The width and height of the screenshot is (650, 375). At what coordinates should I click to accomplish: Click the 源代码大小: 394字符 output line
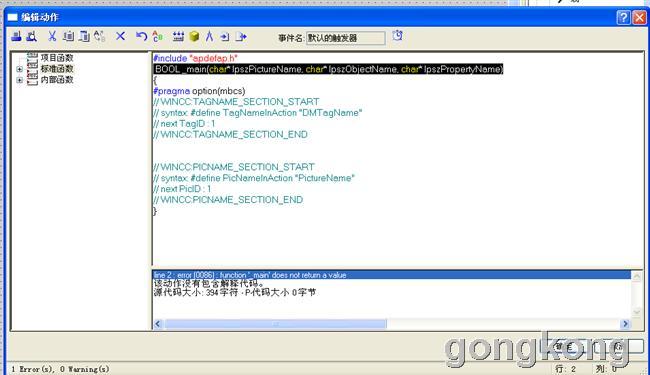point(235,293)
